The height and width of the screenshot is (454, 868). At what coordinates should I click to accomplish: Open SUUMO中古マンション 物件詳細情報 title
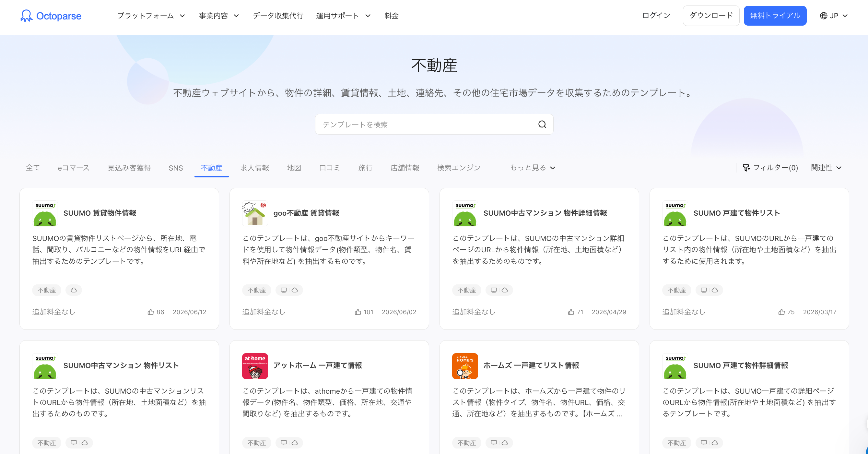click(x=545, y=213)
